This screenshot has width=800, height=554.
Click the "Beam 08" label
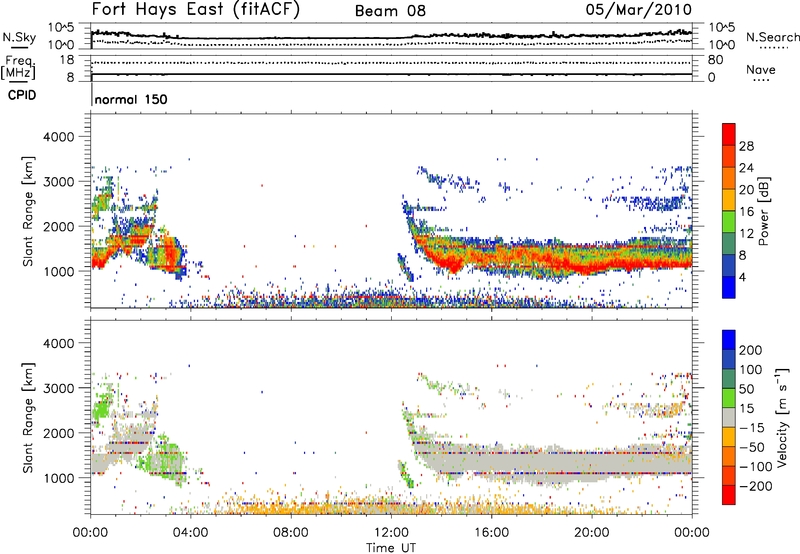390,11
